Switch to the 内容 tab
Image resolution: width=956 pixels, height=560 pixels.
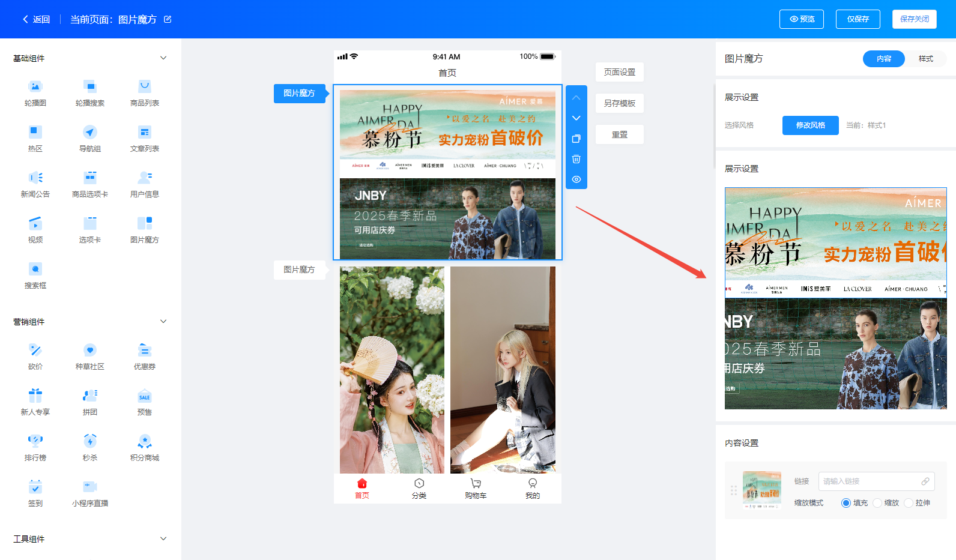(883, 59)
